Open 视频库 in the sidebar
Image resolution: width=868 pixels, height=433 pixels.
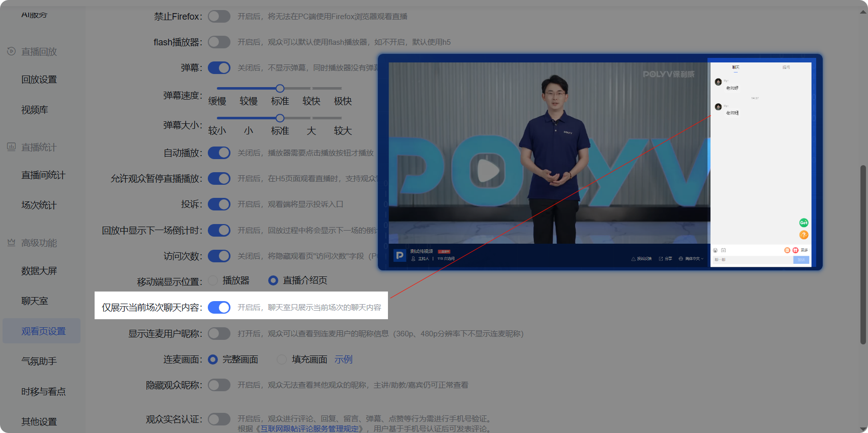click(35, 110)
